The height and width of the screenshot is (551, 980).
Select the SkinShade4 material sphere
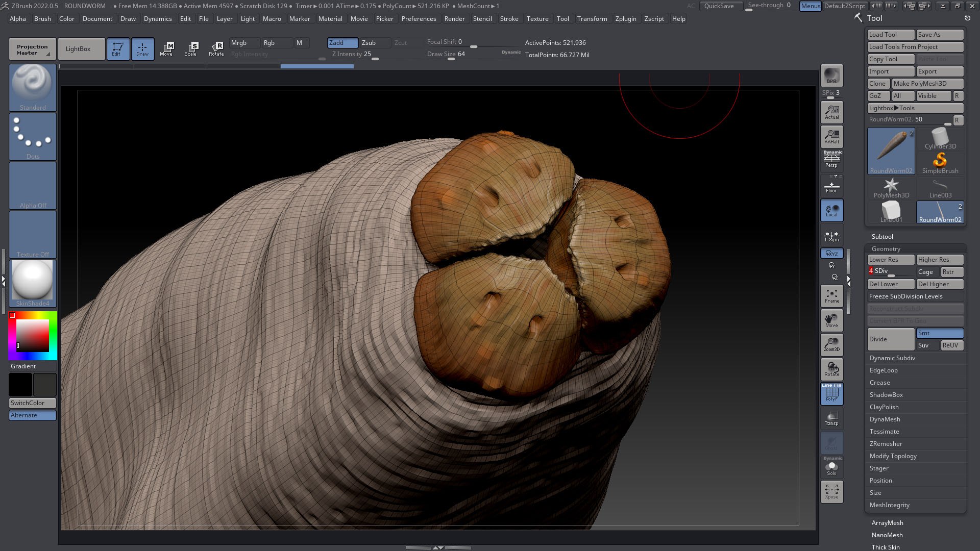coord(33,283)
